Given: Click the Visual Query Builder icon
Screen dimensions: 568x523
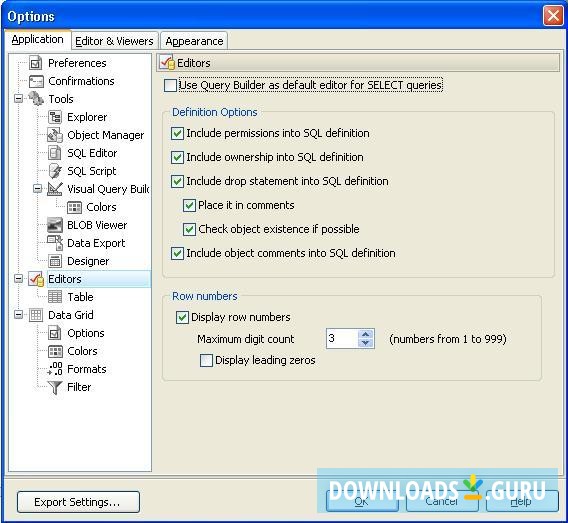Looking at the screenshot, I should 55,189.
